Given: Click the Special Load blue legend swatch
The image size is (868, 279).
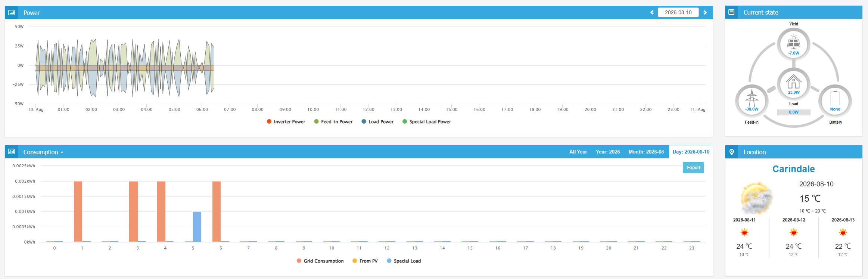Looking at the screenshot, I should click(389, 261).
